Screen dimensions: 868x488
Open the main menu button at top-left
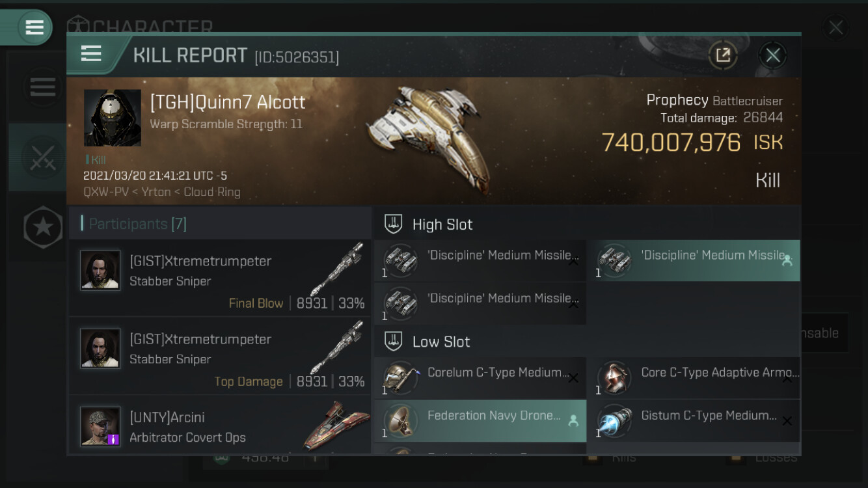pos(34,27)
